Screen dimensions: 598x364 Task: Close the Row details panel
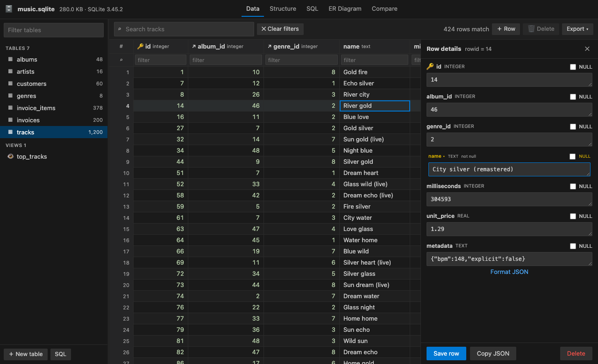587,49
